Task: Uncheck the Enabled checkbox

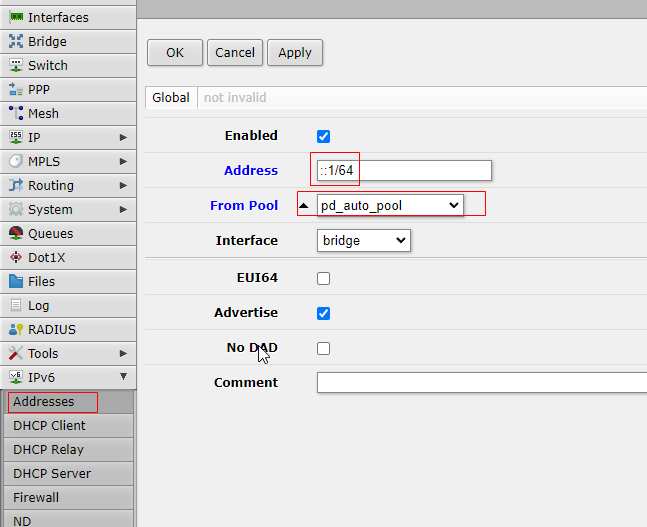Action: point(323,136)
